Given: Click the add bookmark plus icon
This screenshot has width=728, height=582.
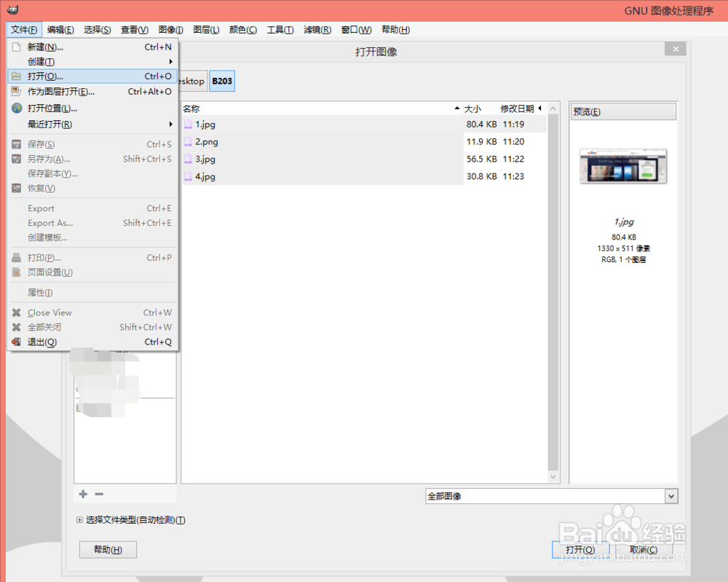Looking at the screenshot, I should [82, 494].
